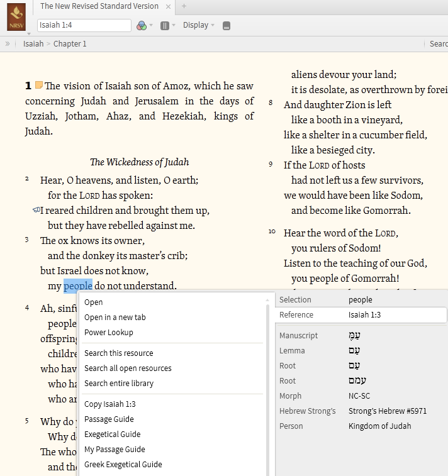Select the Person Kingdom of Judah row
The height and width of the screenshot is (476, 448).
coord(361,426)
